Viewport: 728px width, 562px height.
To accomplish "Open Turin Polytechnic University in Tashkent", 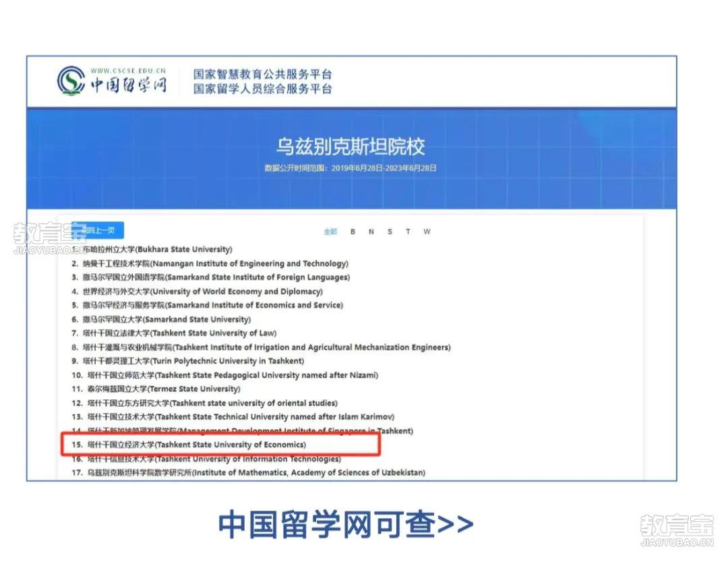I will coord(188,361).
